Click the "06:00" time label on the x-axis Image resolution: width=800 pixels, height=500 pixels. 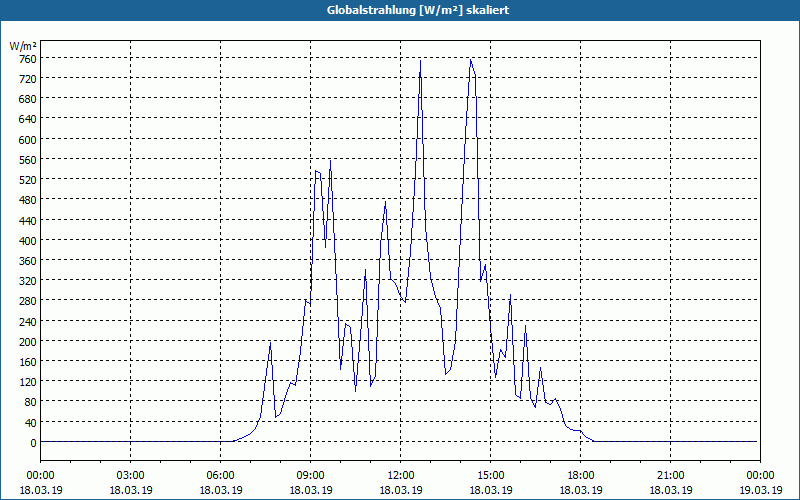220,476
